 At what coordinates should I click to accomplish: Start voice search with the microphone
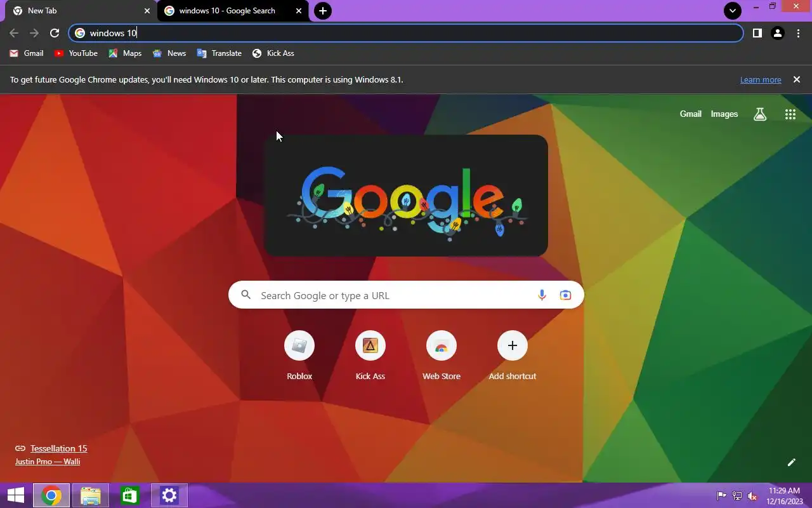(x=542, y=295)
